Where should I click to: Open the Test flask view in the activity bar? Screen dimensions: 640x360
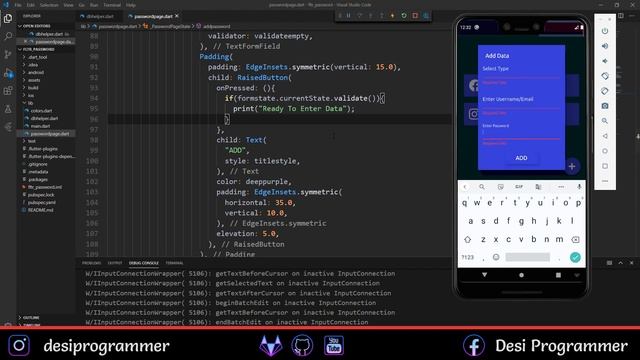pyautogui.click(x=8, y=109)
